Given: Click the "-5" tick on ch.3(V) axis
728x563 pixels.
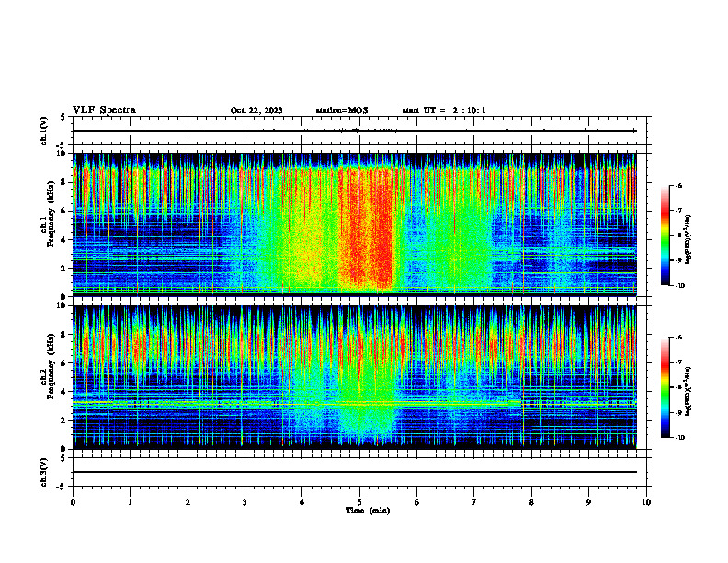Looking at the screenshot, I should [61, 487].
